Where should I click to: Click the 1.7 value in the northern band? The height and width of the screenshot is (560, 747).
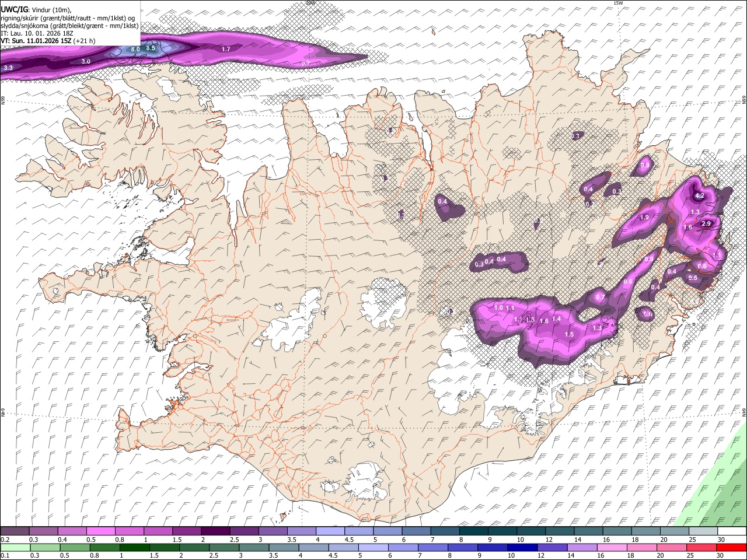tap(226, 50)
